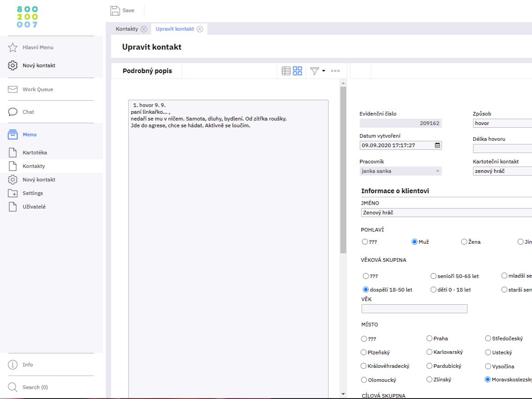Switch to grid tiles view icon
Screen dimensions: 532x399
pyautogui.click(x=297, y=71)
